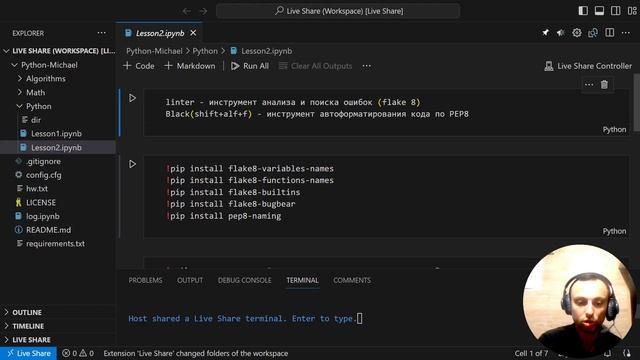This screenshot has width=640, height=360.
Task: Click workspace folders changed status message
Action: coord(196,353)
